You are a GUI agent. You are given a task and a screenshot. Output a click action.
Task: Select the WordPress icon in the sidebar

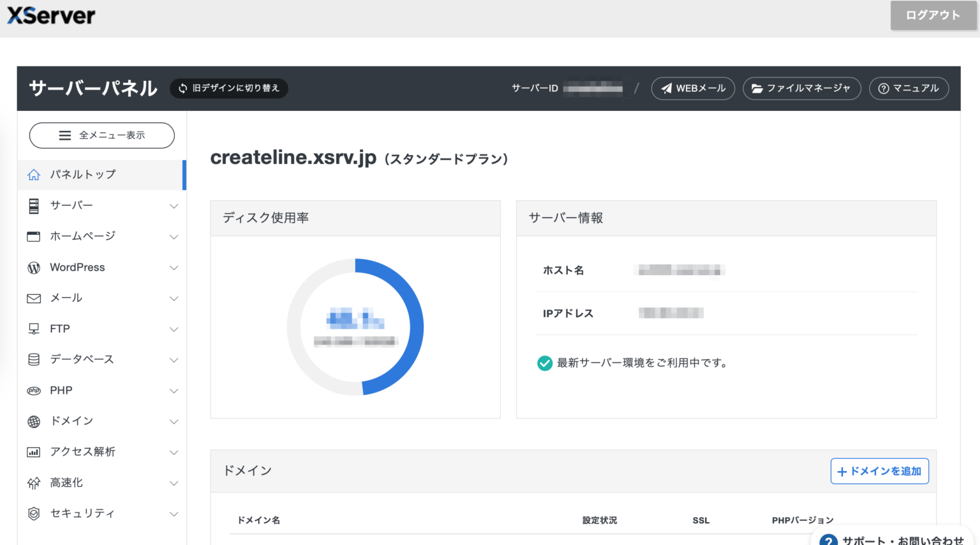point(33,267)
